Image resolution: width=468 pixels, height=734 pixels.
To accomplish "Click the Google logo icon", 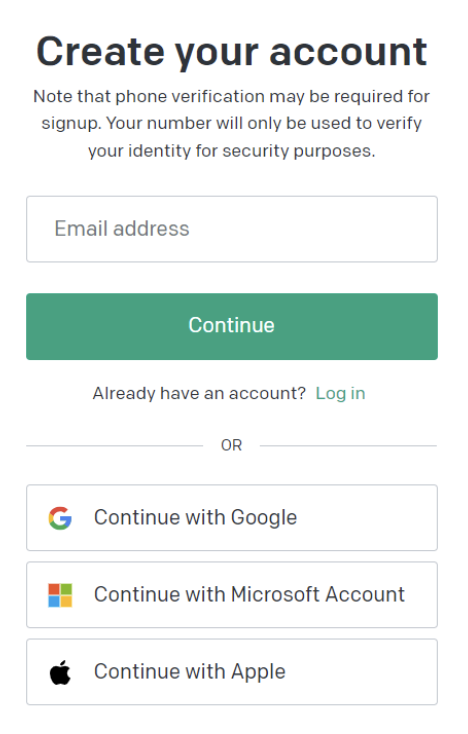I will [60, 518].
